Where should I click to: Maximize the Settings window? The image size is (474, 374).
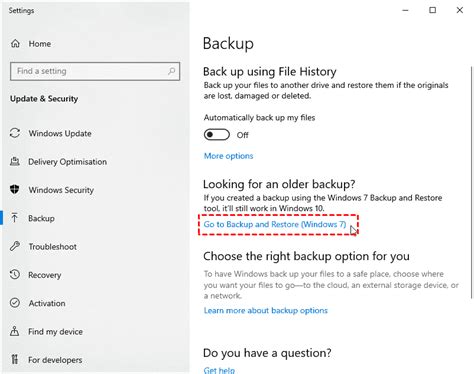(x=432, y=10)
